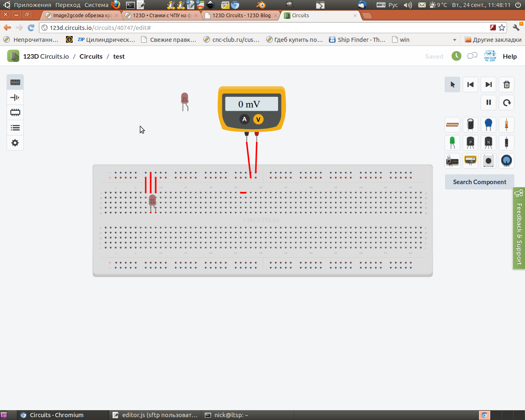Add an inductor coil component
The image size is (525, 420).
tap(452, 125)
